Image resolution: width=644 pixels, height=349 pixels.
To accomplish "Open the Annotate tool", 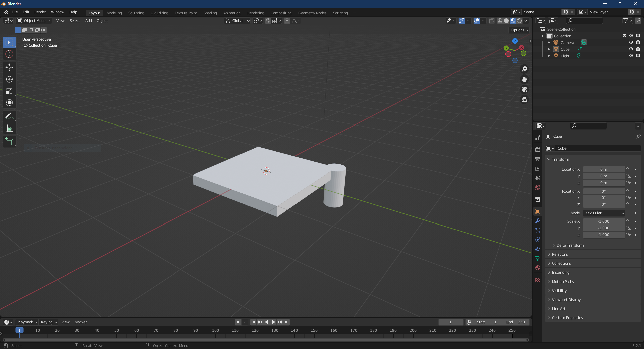I will pos(9,116).
